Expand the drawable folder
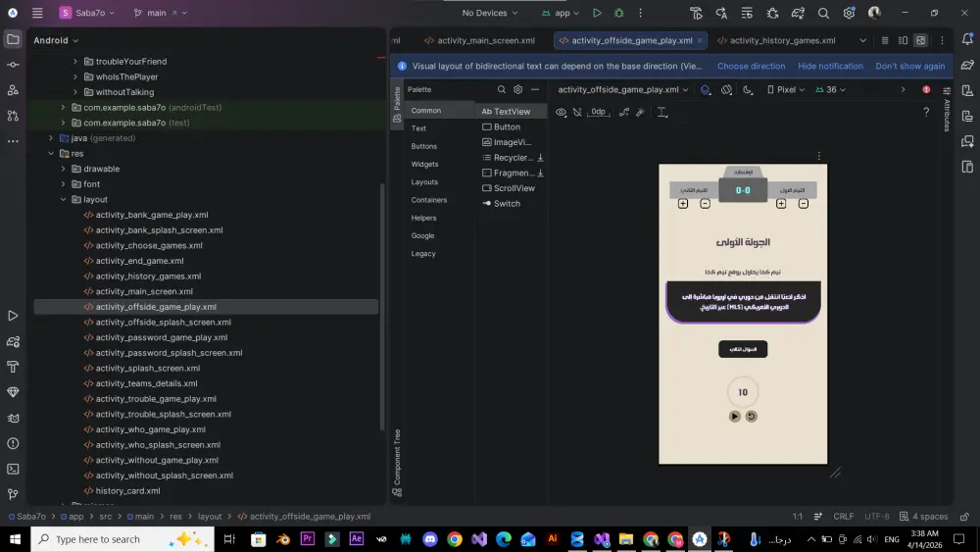 pos(63,169)
